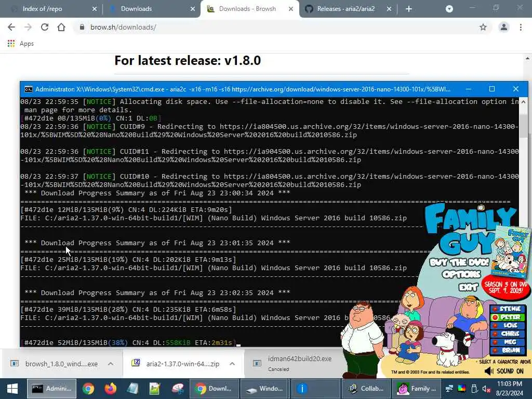Switch to the Windo... taskbar window
This screenshot has width=532, height=399.
point(265,389)
